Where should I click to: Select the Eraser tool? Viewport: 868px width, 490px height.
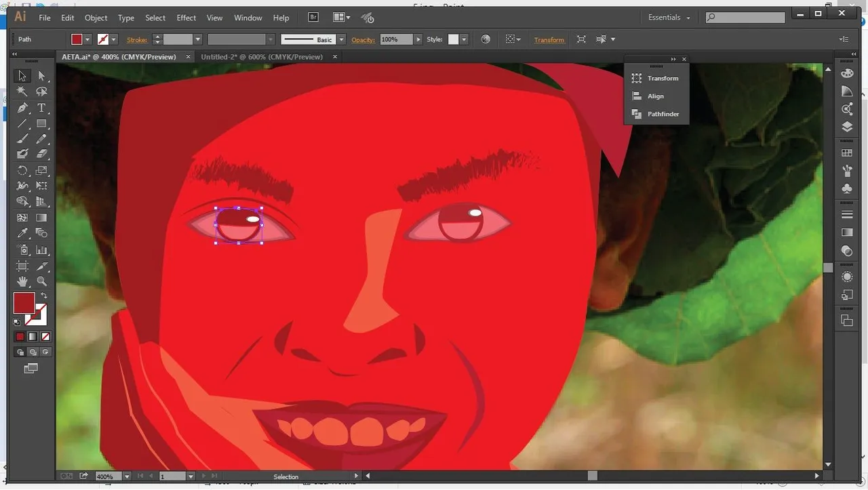click(41, 155)
